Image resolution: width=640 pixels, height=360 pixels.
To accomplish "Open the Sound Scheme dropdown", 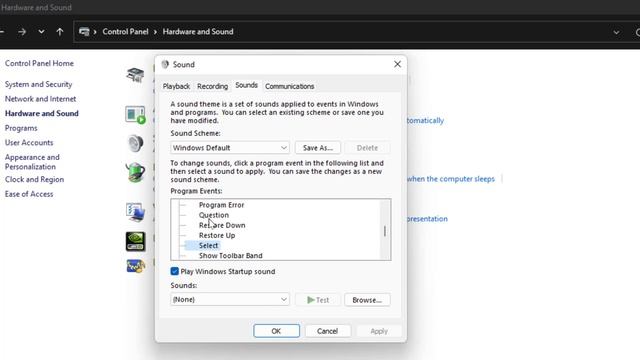I will [x=230, y=148].
